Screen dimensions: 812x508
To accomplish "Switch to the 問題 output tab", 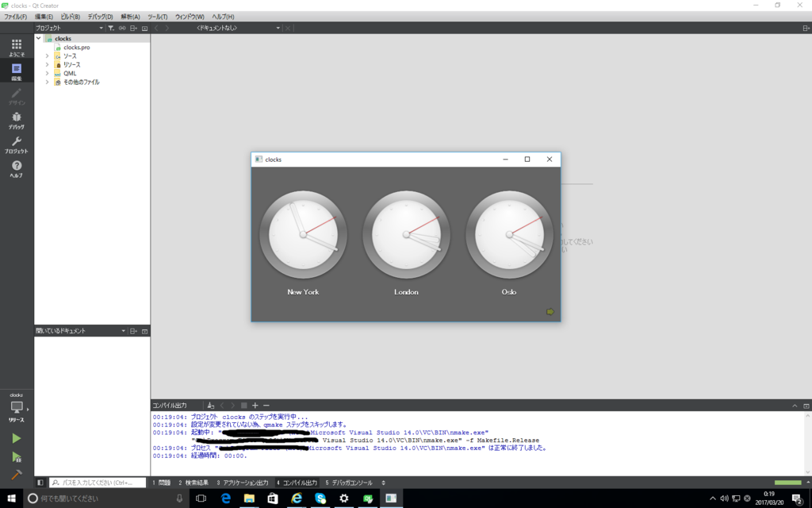I will [x=162, y=483].
